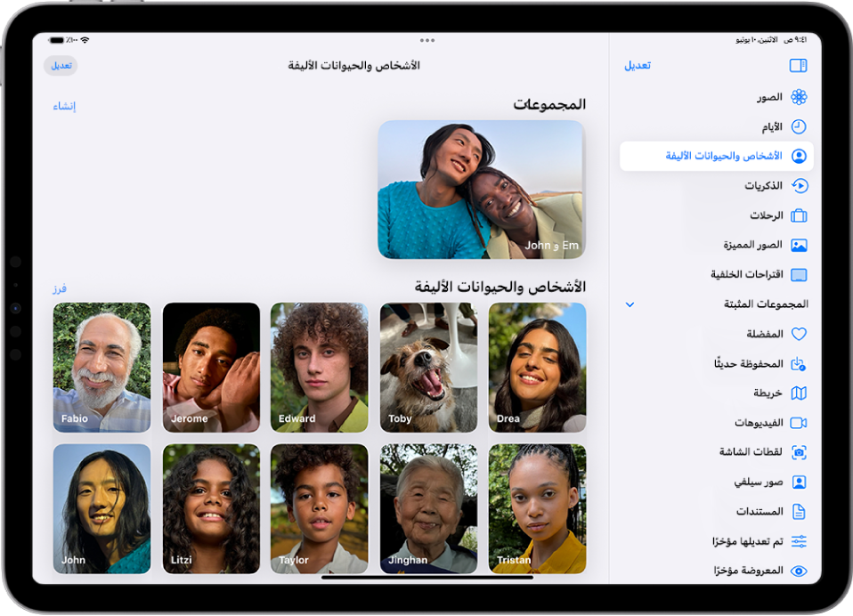Viewport: 853px width, 616px height.
Task: Select الصور المميزة in the sidebar
Action: click(x=752, y=245)
